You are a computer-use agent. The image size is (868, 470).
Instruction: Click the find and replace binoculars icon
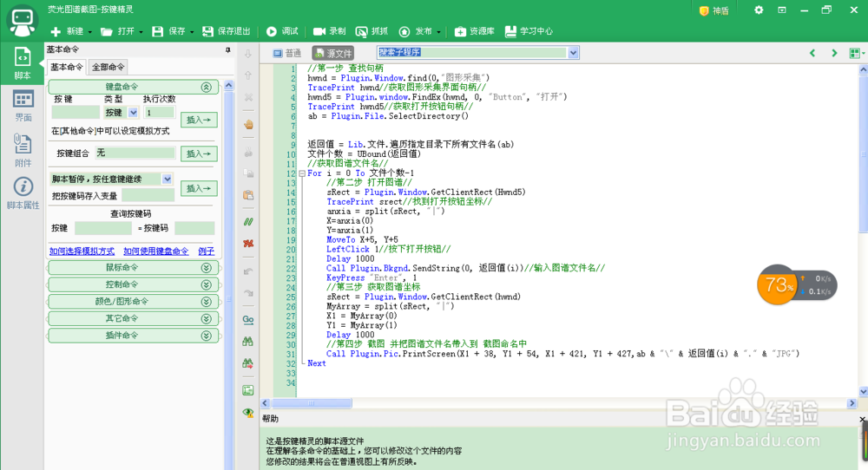pos(248,363)
